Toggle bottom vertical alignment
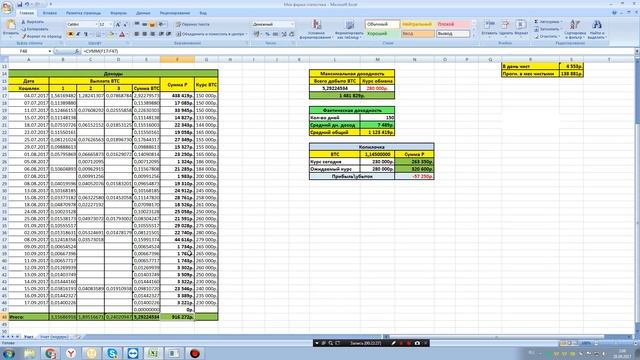Viewport: 640px width, 360px height. point(152,24)
